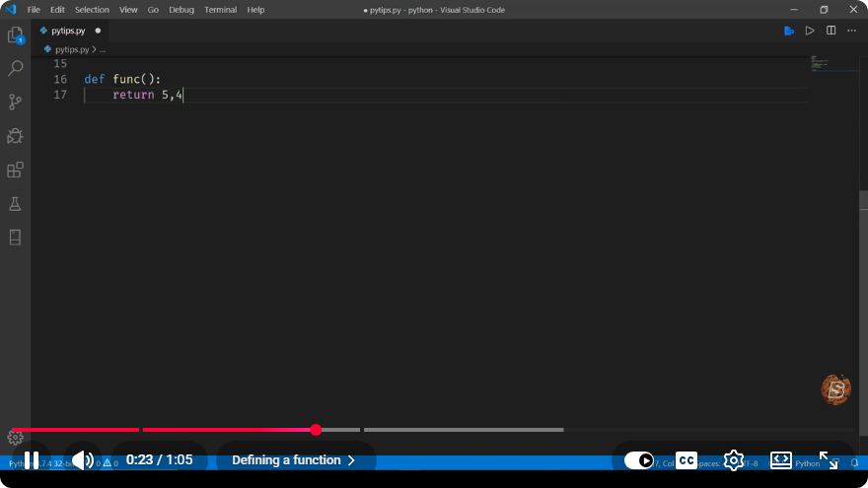Open the Go menu
This screenshot has height=488, width=868.
153,10
